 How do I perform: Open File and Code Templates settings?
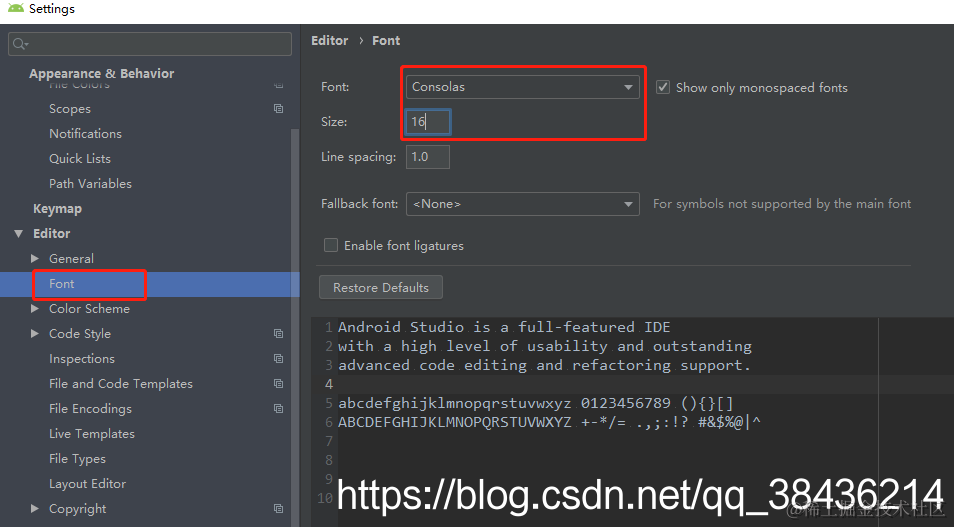[x=120, y=384]
